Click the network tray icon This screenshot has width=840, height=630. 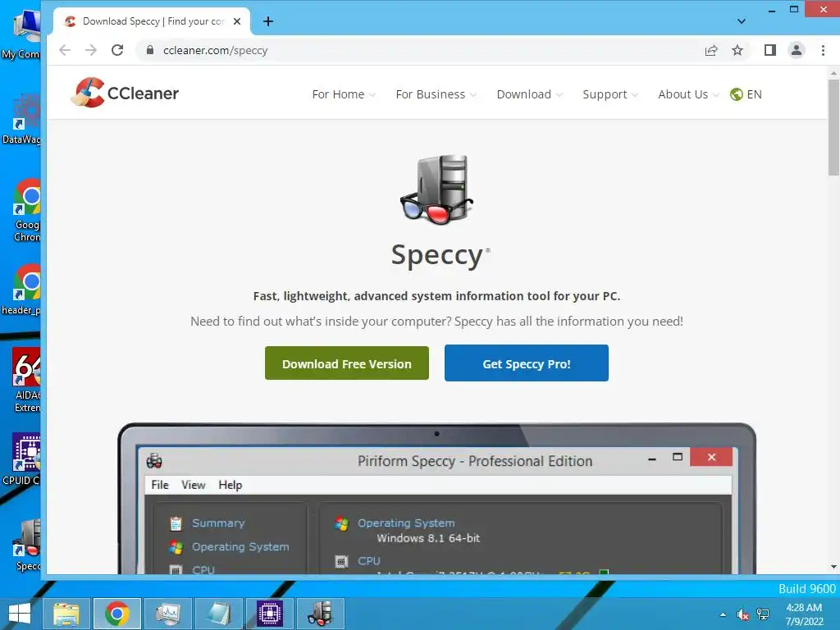pos(763,614)
